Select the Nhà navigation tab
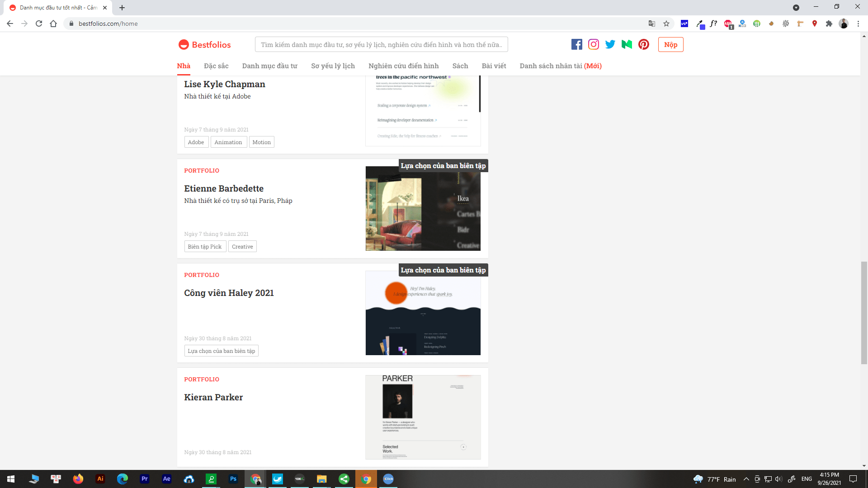The height and width of the screenshot is (488, 868). pyautogui.click(x=184, y=66)
